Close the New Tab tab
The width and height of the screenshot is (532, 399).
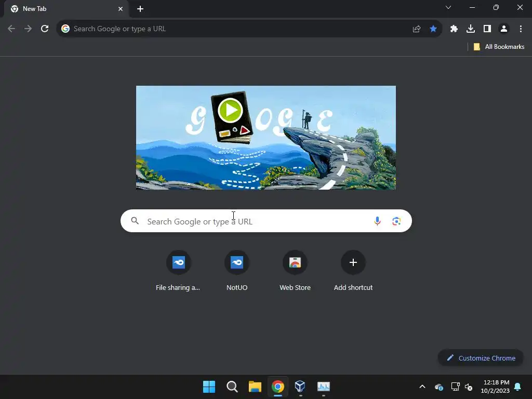point(121,9)
